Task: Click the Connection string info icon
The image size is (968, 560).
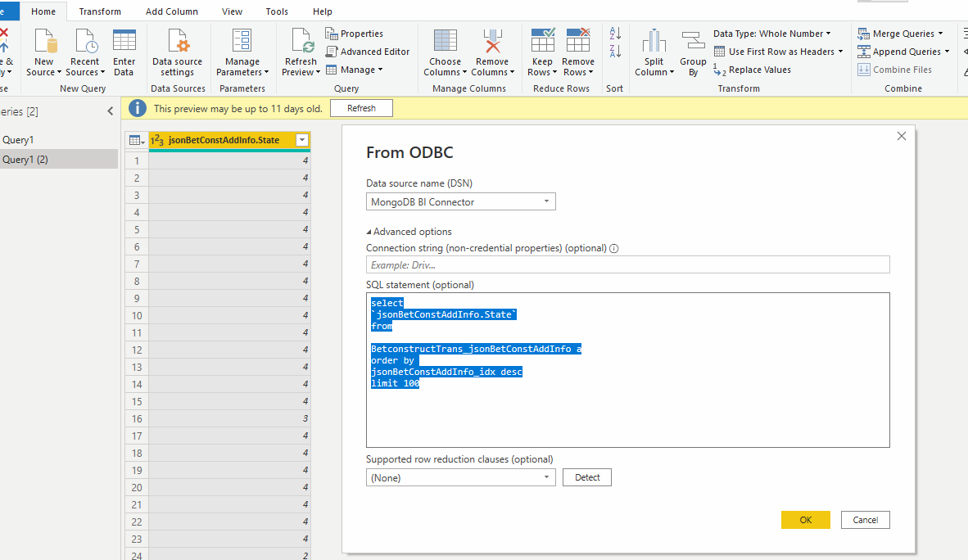Action: (x=613, y=248)
